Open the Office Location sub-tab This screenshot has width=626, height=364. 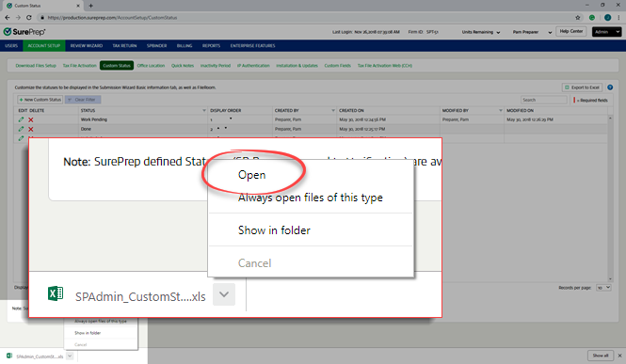coord(151,66)
